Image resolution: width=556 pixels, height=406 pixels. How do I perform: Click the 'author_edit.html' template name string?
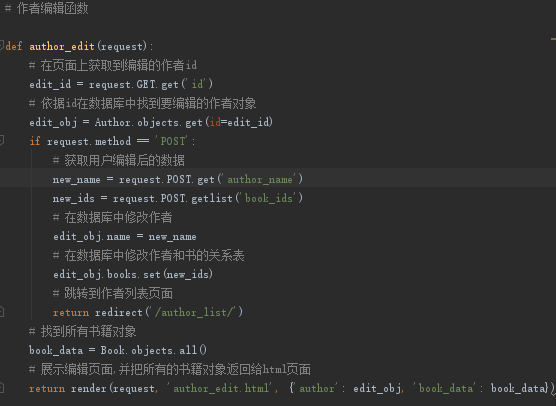pos(221,388)
